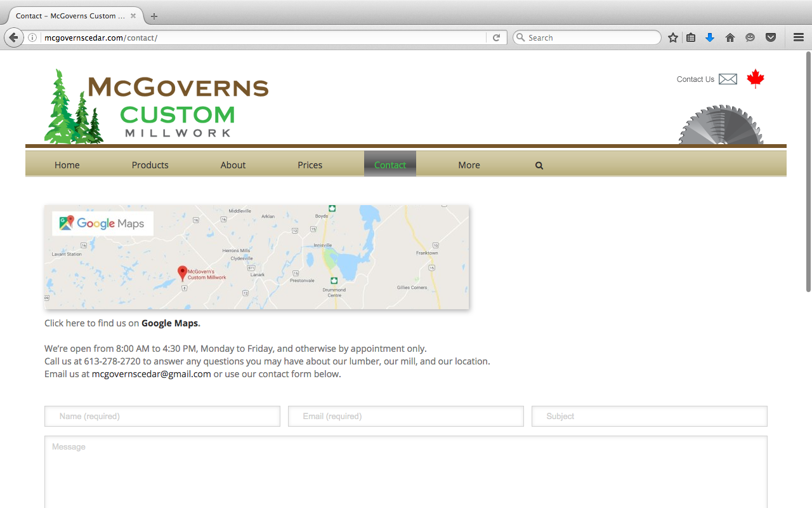Click the opening hours sentence text
The height and width of the screenshot is (508, 812).
[235, 349]
